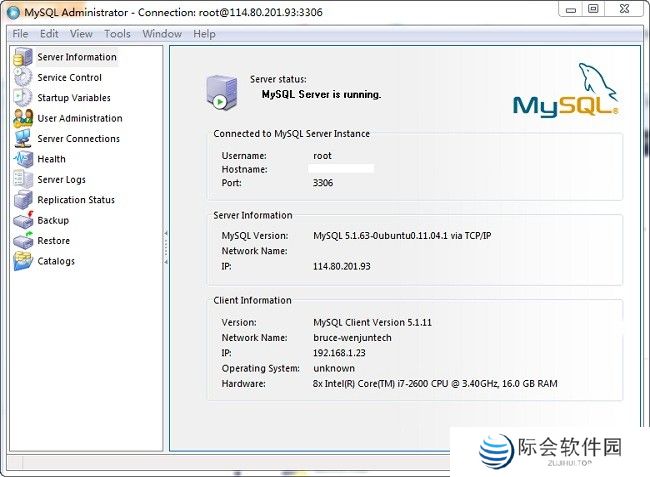Click the Service Control gear icon
Image resolution: width=650 pixels, height=477 pixels.
(x=23, y=77)
